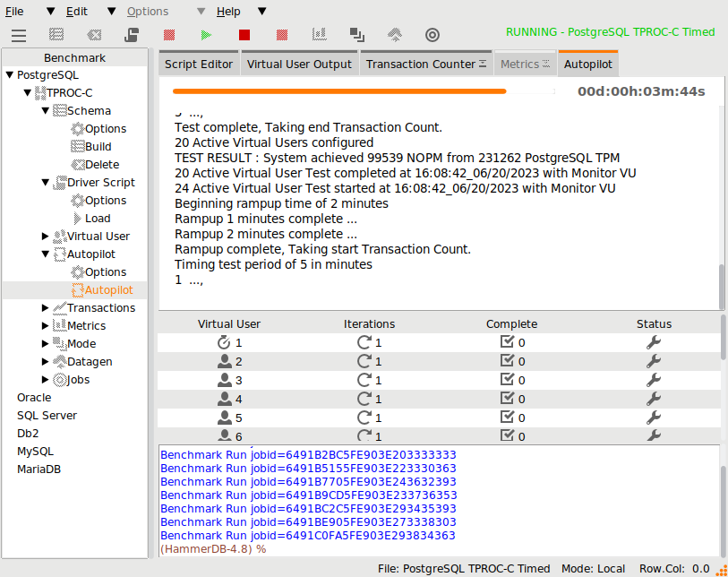Click the Complete checkmark icon for Virtual User 1
The height and width of the screenshot is (577, 728).
click(507, 342)
